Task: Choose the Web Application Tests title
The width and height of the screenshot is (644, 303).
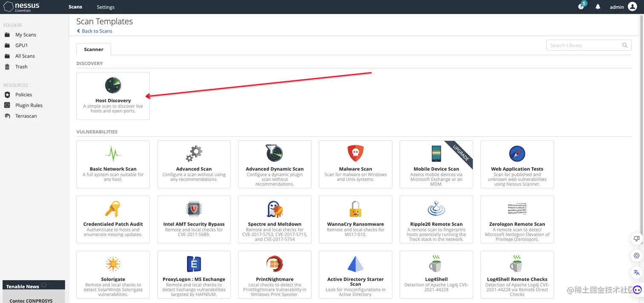Action: pos(517,169)
